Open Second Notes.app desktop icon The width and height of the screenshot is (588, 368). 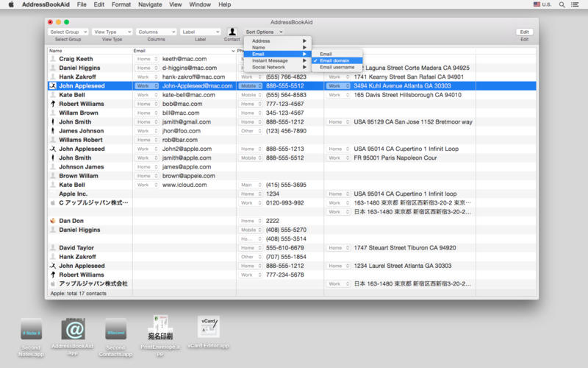click(x=31, y=329)
